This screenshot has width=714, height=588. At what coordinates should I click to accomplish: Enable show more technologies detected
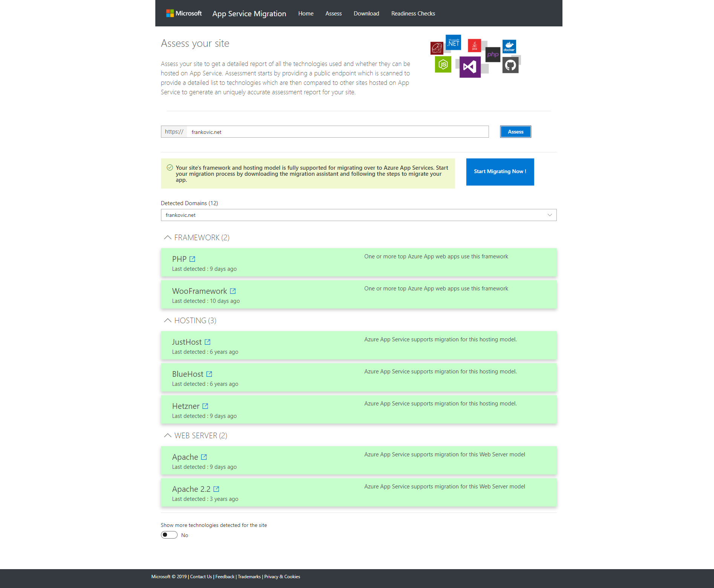coord(169,535)
